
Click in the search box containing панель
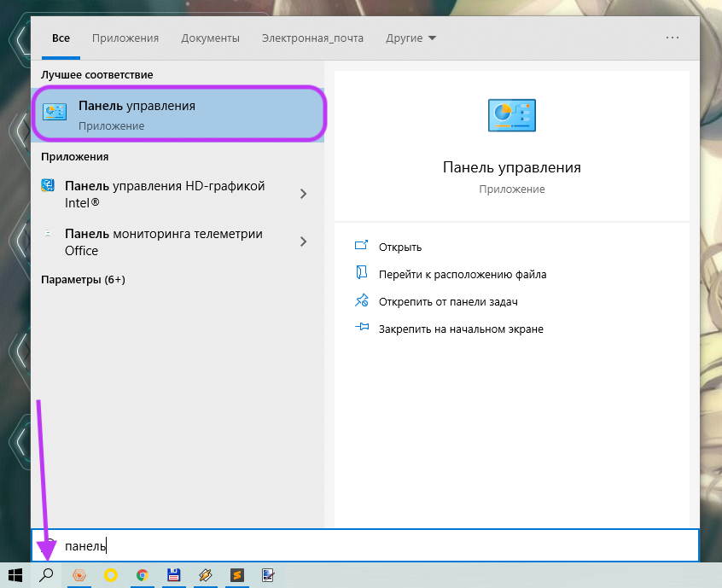(365, 545)
